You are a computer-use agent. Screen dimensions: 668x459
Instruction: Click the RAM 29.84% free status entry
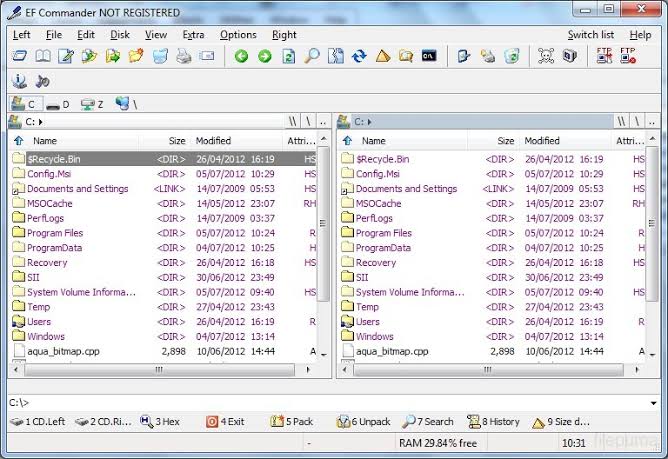[x=438, y=443]
